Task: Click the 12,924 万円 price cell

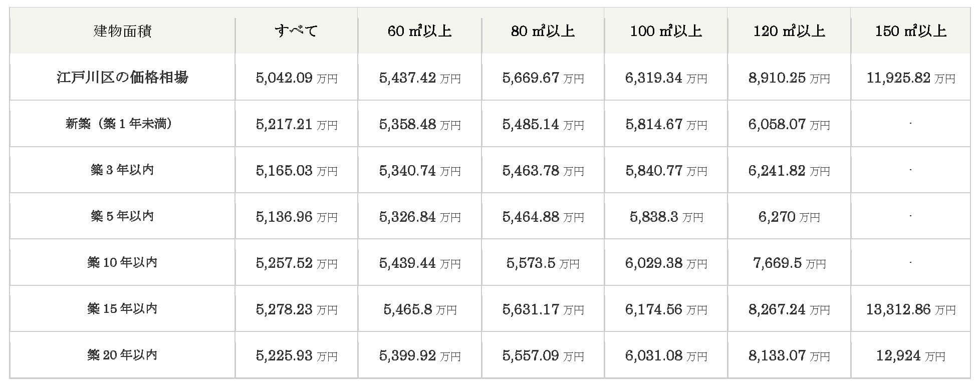Action: pyautogui.click(x=910, y=355)
